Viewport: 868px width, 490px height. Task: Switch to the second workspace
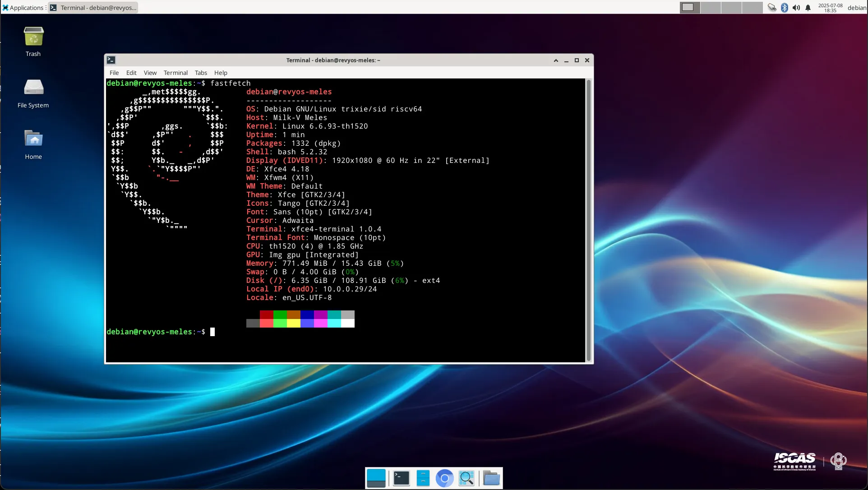pos(711,7)
